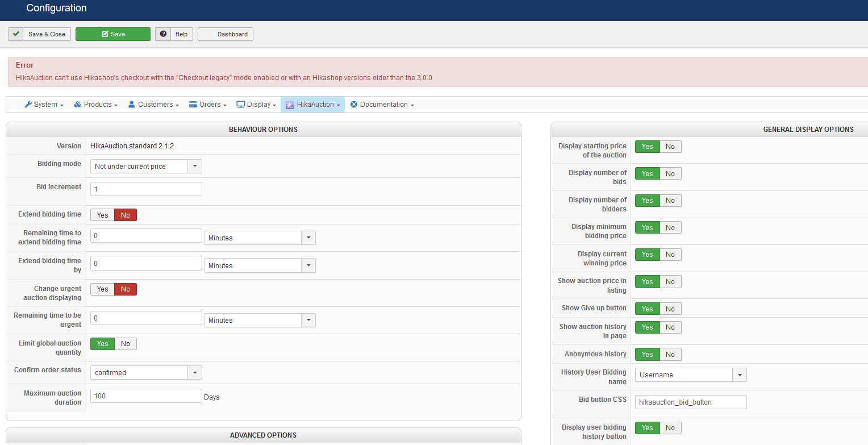Click the wrench icon of the System menu
The image size is (868, 445).
click(x=28, y=105)
